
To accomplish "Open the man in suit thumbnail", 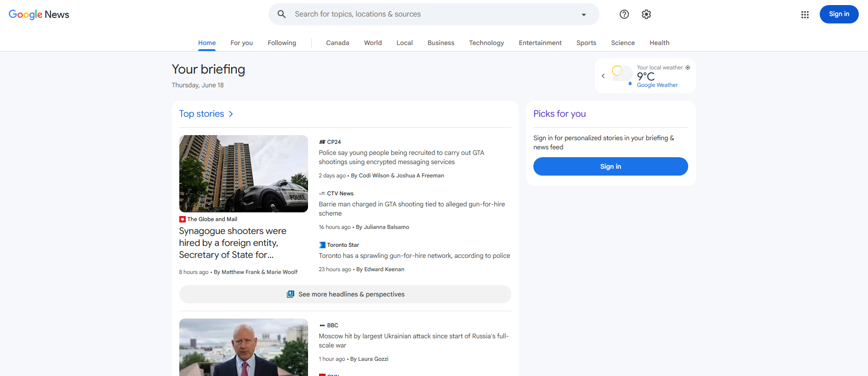I will pos(243,348).
